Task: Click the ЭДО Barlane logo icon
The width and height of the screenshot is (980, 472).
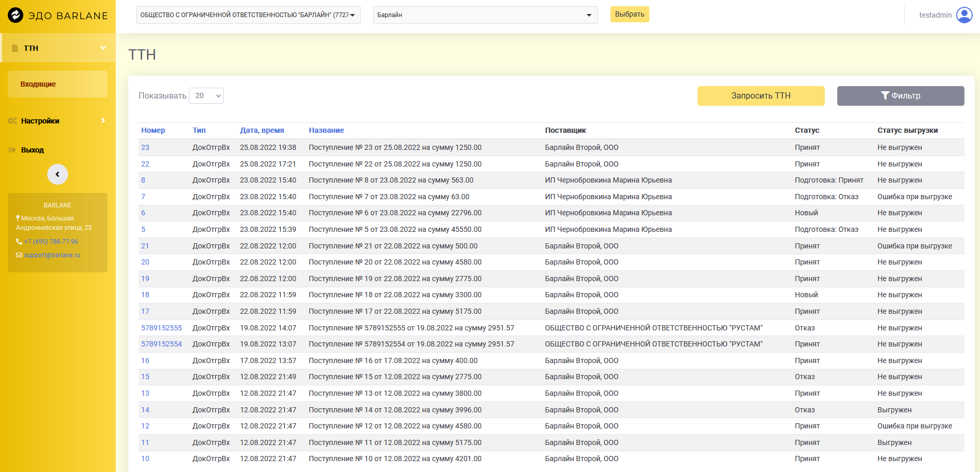Action: pos(16,15)
